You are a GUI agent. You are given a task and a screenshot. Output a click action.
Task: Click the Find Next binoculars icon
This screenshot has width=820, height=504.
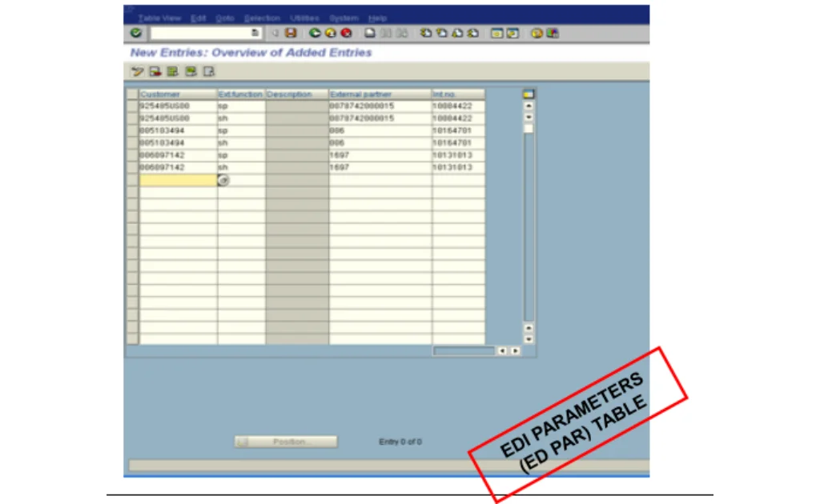[x=402, y=33]
